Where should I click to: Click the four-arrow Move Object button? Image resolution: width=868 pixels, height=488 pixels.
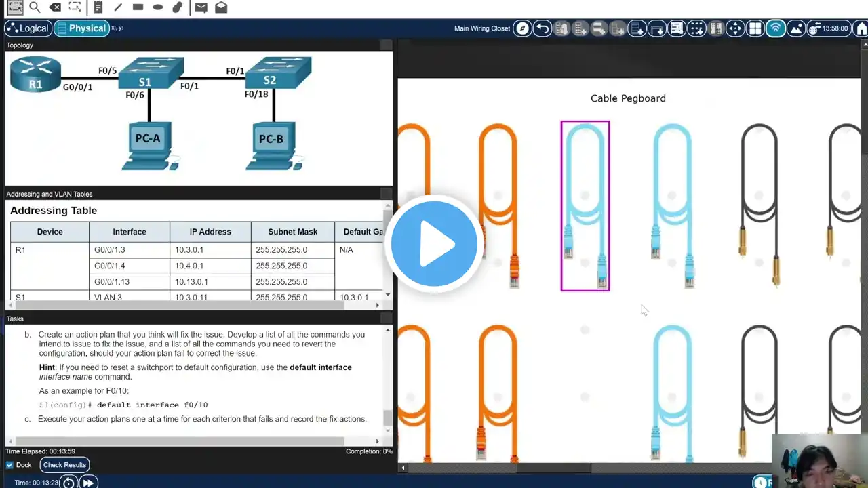point(736,28)
